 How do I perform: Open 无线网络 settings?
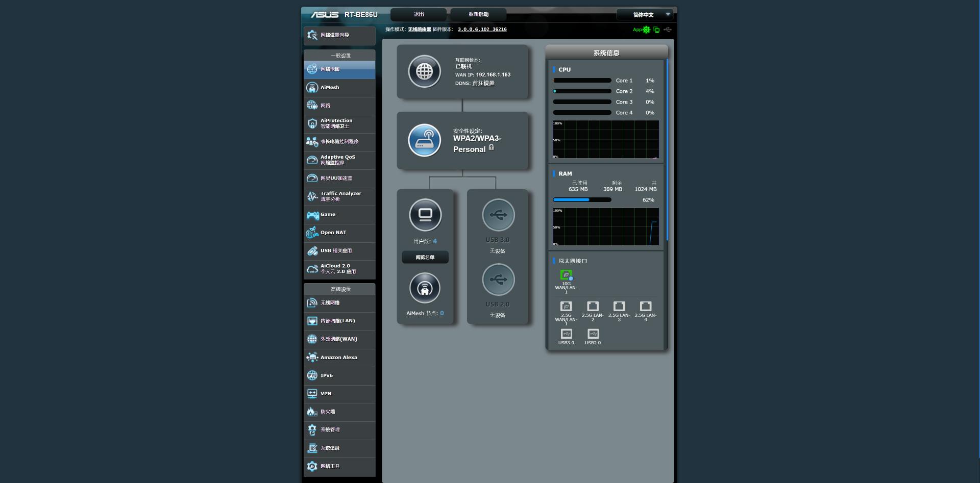click(x=339, y=303)
